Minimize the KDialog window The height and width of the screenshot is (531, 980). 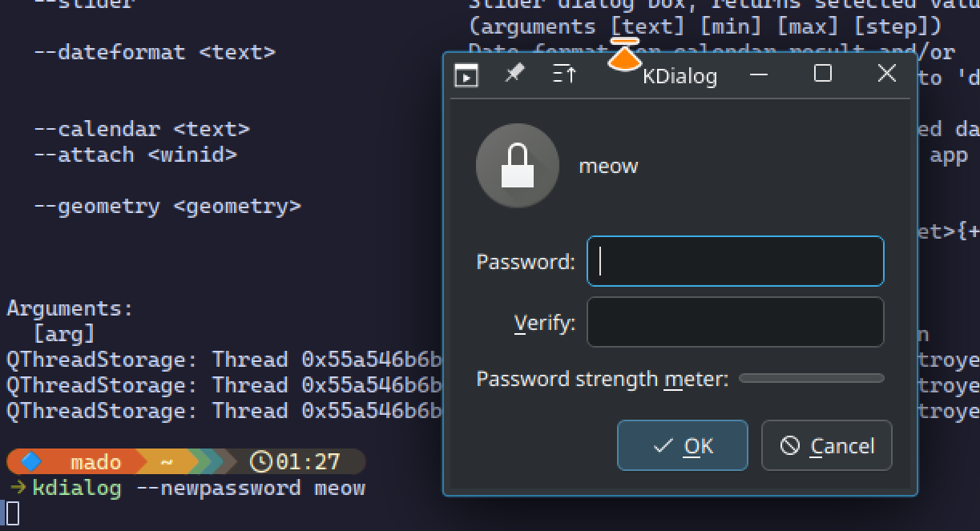pyautogui.click(x=759, y=74)
